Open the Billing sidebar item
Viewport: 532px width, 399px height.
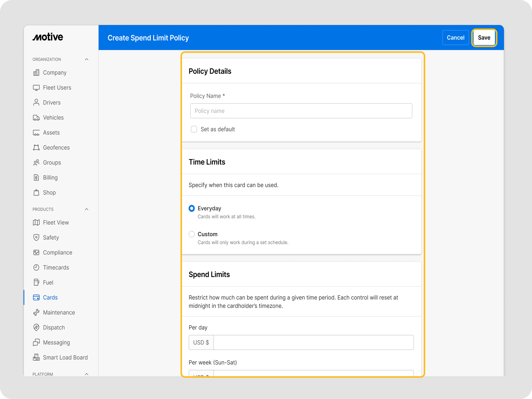click(50, 177)
